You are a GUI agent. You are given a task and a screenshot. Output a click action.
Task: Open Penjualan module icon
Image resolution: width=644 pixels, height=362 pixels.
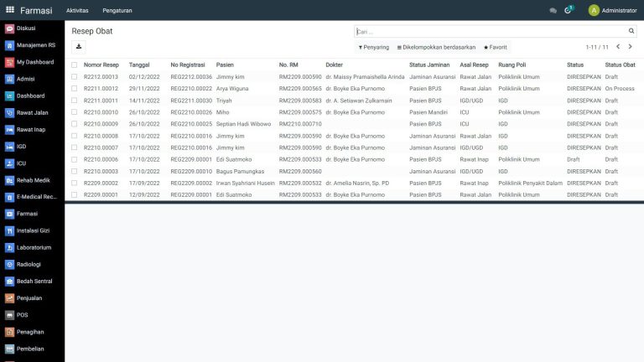[x=9, y=298]
